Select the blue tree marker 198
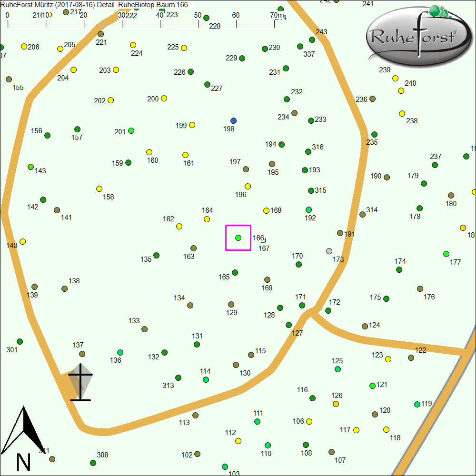 pos(233,120)
